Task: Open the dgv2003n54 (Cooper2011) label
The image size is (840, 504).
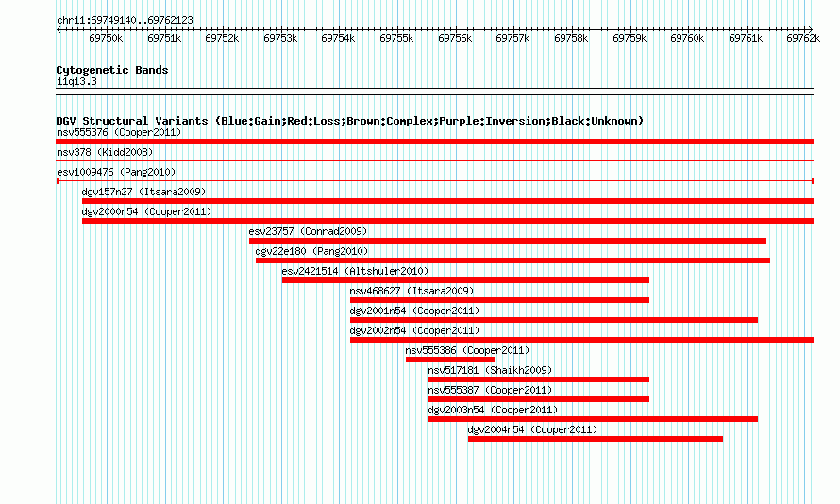Action: (493, 410)
